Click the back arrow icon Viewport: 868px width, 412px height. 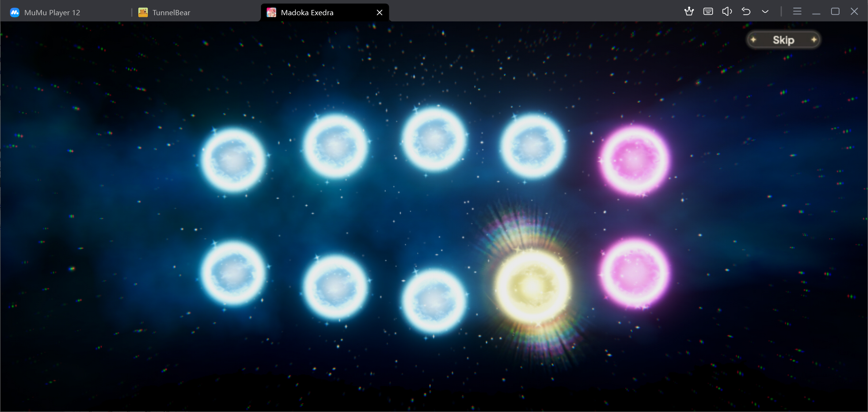coord(746,11)
